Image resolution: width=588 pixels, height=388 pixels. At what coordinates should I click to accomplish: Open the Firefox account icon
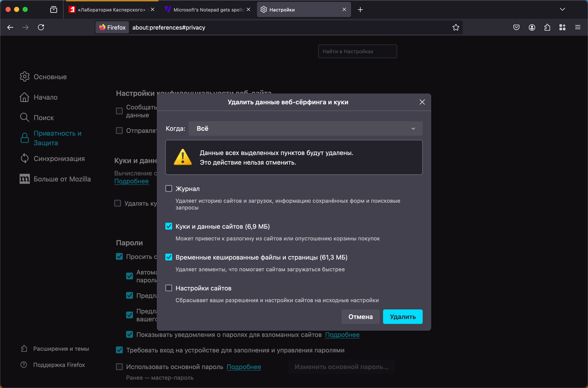tap(532, 27)
